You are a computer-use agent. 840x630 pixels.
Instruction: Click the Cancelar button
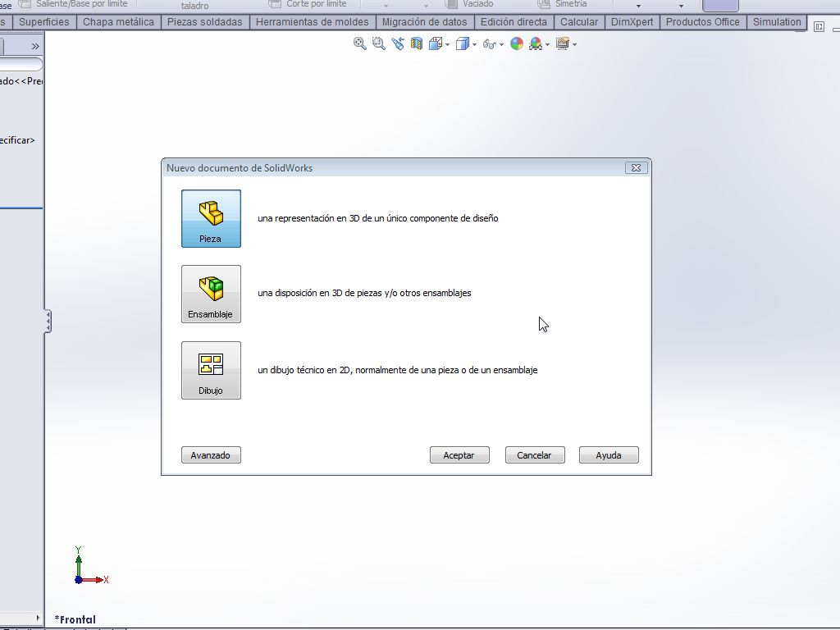pyautogui.click(x=535, y=454)
